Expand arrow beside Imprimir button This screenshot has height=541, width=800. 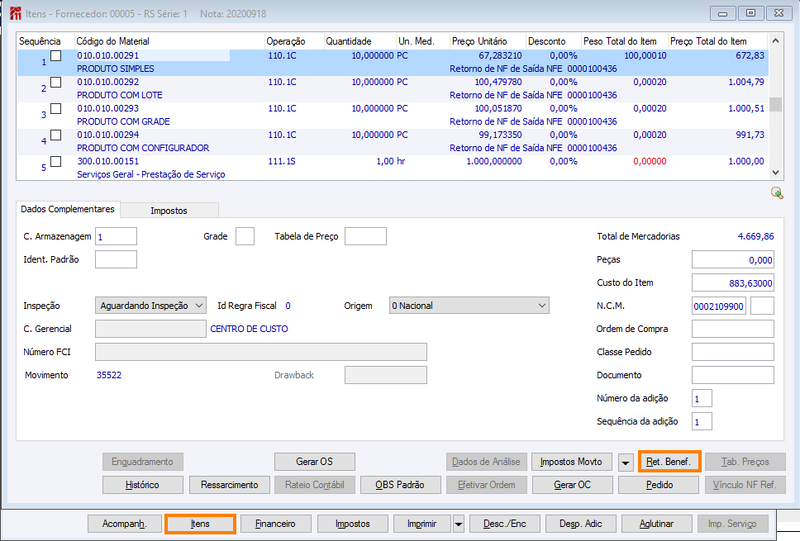(x=458, y=524)
